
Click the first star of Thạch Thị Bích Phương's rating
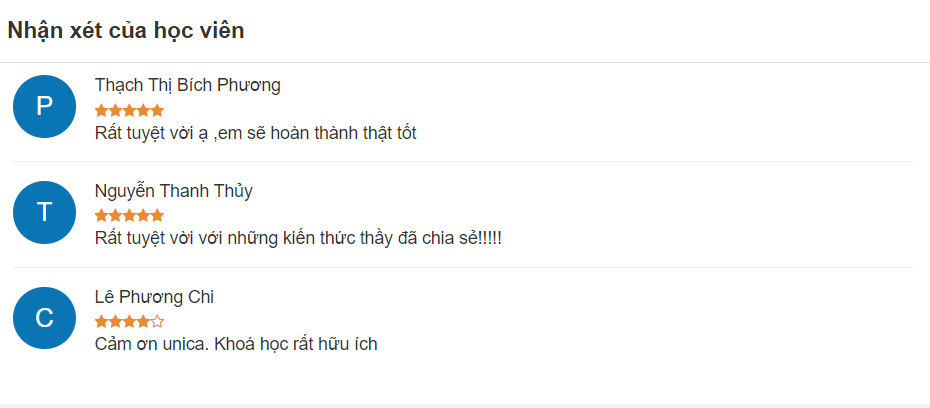(x=101, y=110)
